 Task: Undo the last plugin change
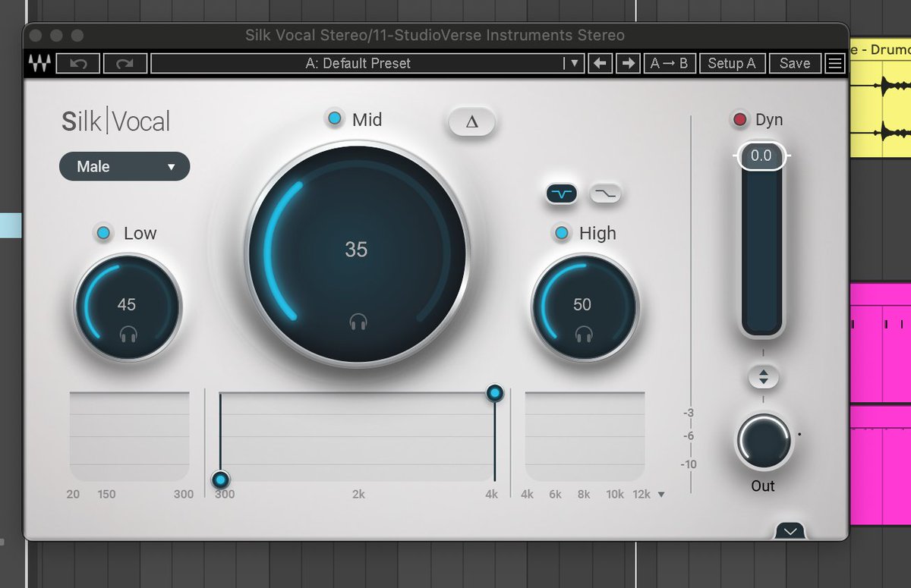[78, 63]
